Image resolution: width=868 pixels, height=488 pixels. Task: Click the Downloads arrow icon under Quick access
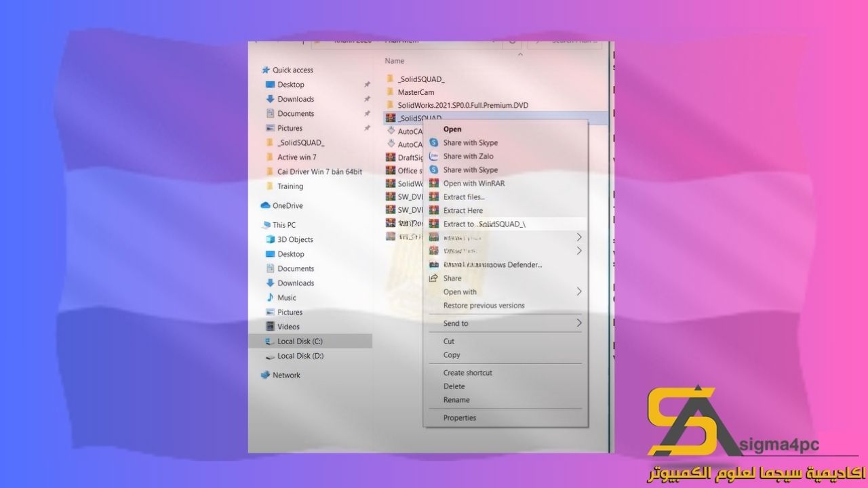(x=270, y=99)
